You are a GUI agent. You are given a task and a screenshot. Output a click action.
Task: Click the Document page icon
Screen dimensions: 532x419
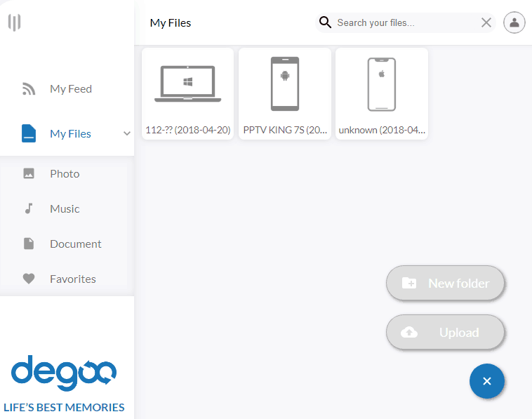(x=29, y=244)
